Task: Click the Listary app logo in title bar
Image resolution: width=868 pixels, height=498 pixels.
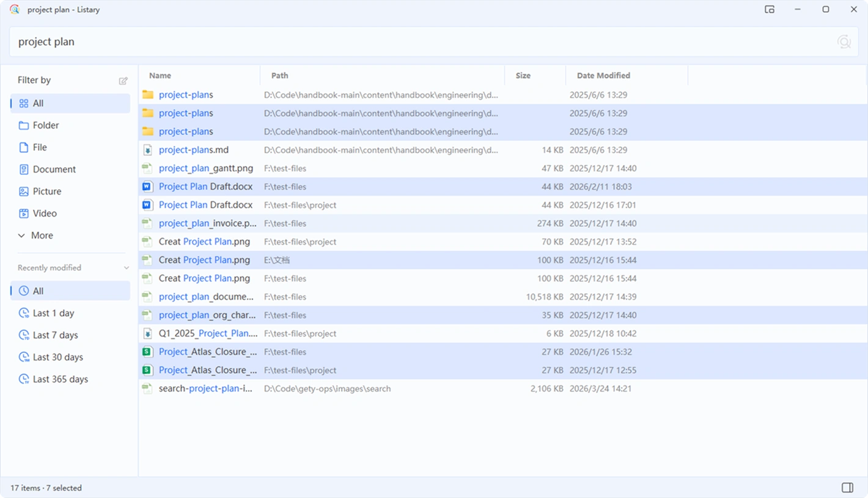Action: [x=15, y=9]
